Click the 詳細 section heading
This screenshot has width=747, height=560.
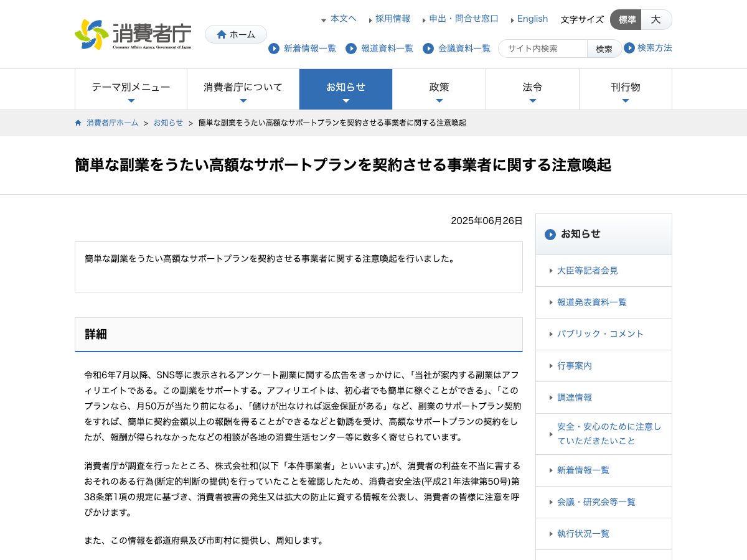click(x=96, y=334)
